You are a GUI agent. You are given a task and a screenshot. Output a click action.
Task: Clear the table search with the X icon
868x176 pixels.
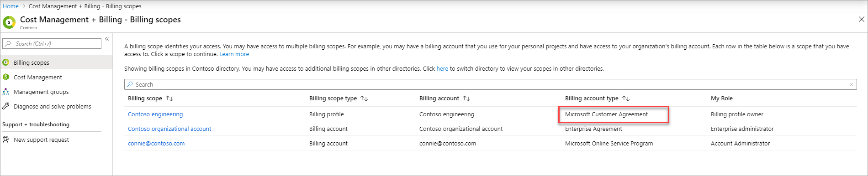(x=852, y=84)
